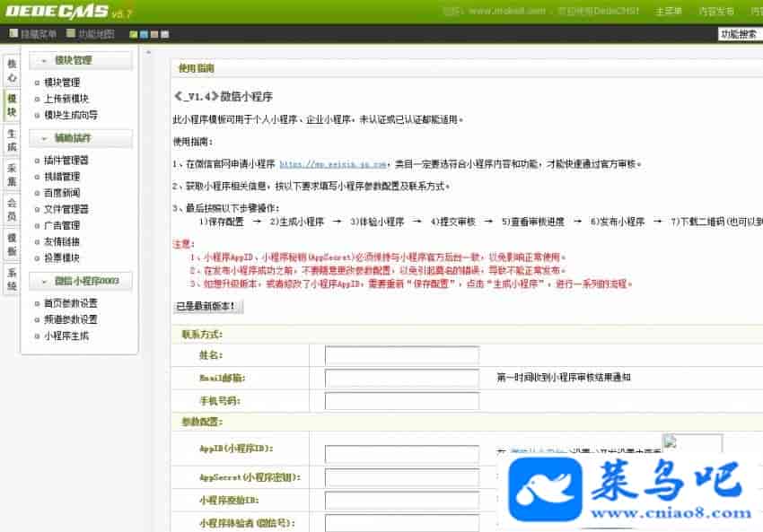The width and height of the screenshot is (763, 532).
Task: Switch to the 采集 side tab
Action: coord(12,175)
